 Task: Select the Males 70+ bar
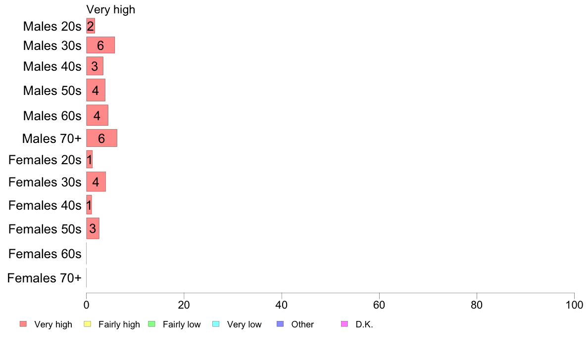[x=101, y=138]
